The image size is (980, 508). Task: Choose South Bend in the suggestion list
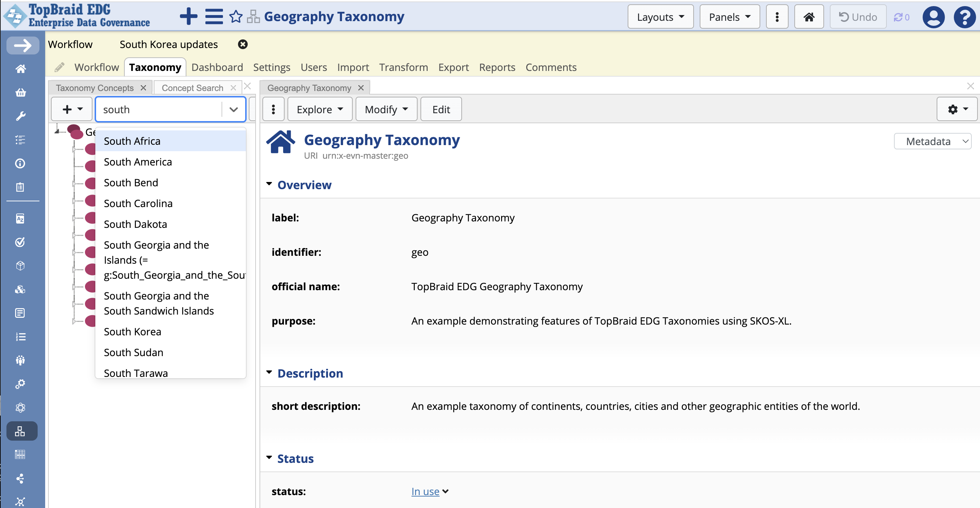click(x=170, y=182)
